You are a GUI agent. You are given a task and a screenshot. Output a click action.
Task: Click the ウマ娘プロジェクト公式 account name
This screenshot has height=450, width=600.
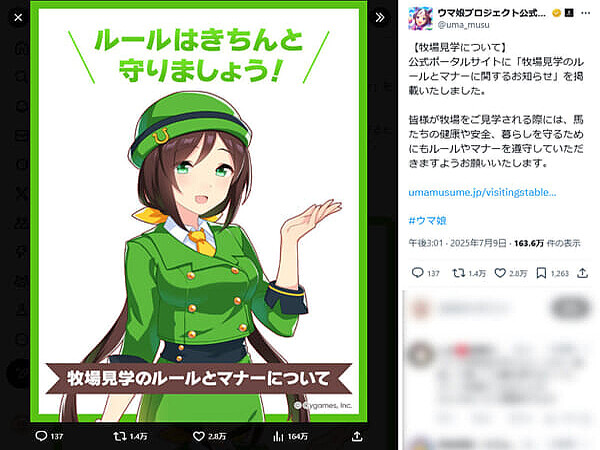(492, 13)
